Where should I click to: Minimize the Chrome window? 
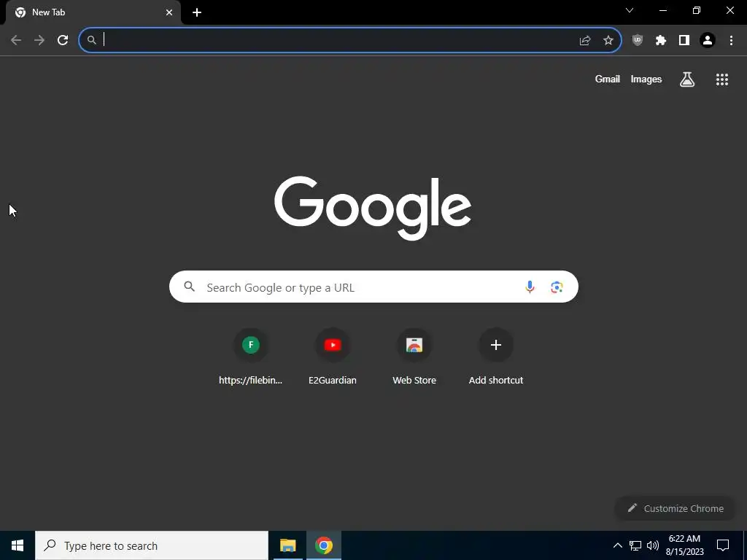click(x=662, y=10)
